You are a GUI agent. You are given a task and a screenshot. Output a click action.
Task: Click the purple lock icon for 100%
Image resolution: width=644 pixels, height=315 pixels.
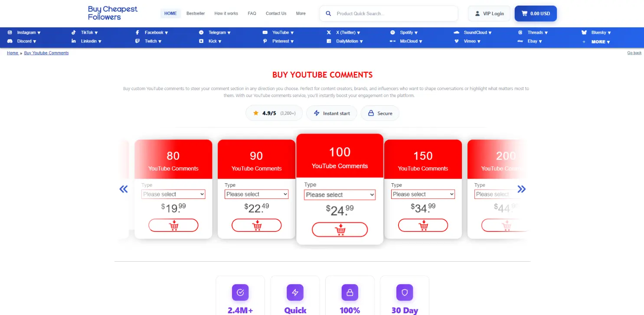click(x=350, y=292)
